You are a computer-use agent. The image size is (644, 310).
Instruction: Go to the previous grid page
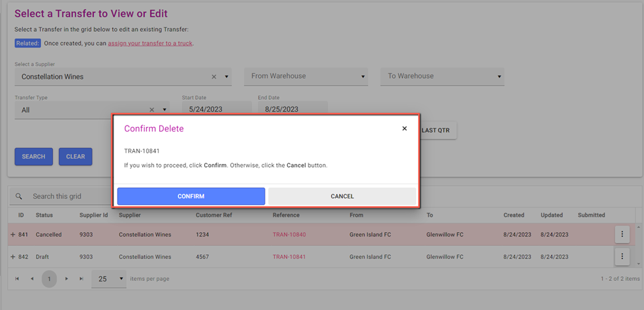click(32, 279)
